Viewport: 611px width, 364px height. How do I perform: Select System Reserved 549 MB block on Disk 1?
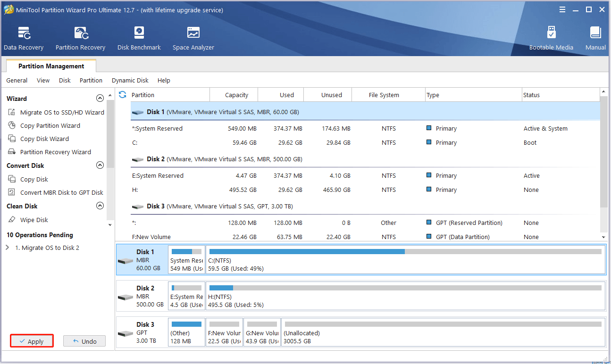click(186, 259)
